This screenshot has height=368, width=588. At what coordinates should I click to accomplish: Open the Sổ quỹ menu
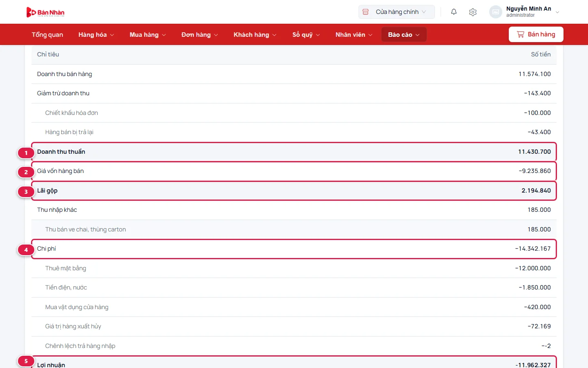[306, 35]
